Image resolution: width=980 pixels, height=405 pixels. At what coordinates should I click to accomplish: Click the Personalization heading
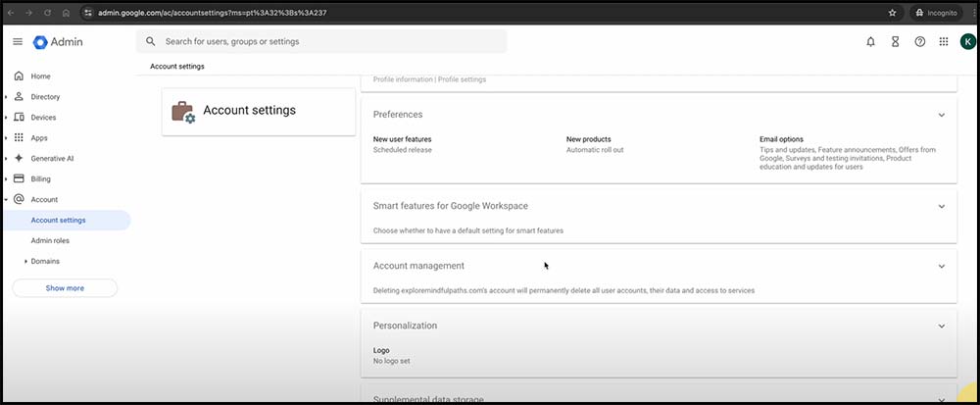coord(405,327)
